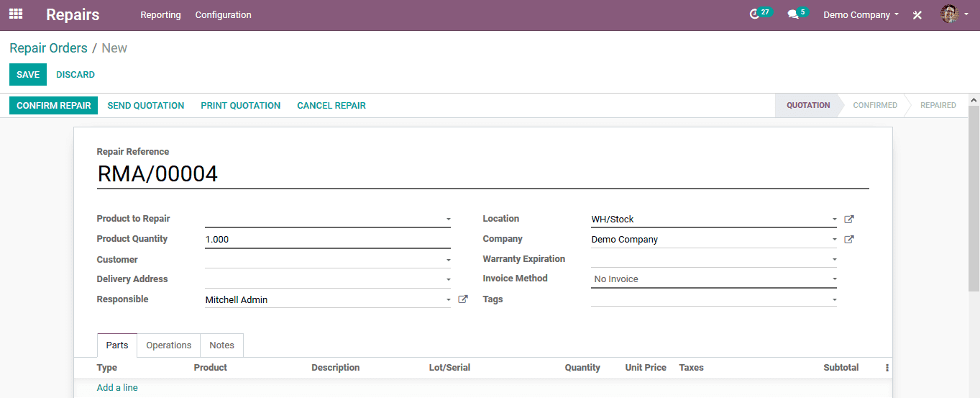The width and height of the screenshot is (980, 398).
Task: Open external link for WH/Stock location
Action: 849,220
